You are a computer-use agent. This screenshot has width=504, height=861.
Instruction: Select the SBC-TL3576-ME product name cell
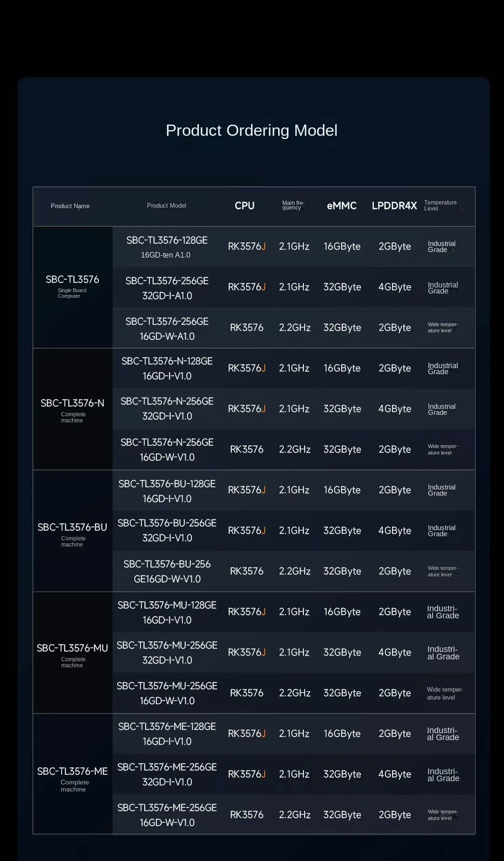tap(72, 774)
